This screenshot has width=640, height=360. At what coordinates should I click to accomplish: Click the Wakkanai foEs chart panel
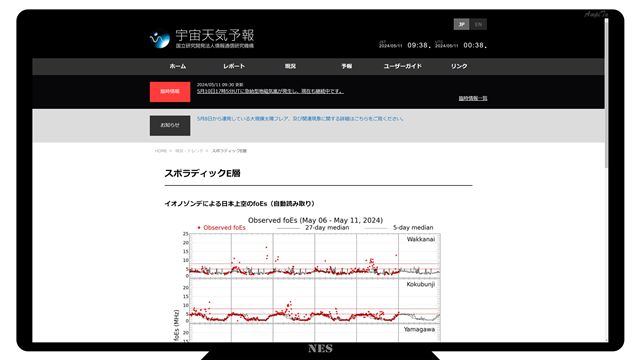click(315, 256)
